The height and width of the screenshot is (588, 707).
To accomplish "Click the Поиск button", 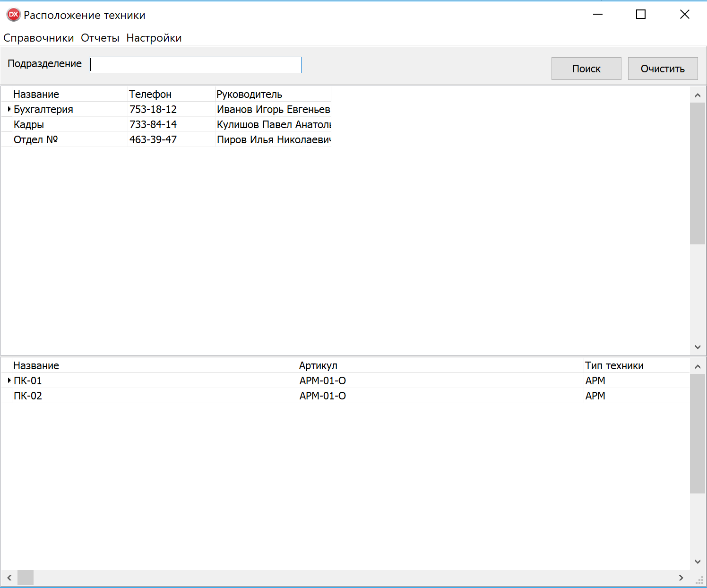I will coord(586,69).
